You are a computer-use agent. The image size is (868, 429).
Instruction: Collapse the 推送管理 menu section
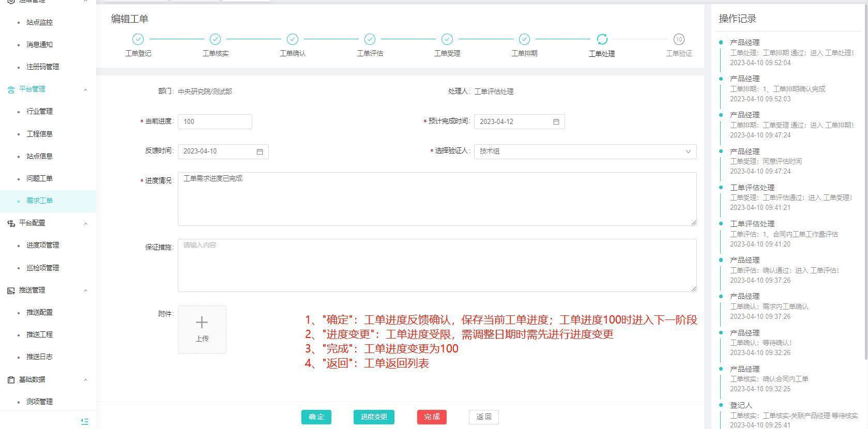click(85, 290)
